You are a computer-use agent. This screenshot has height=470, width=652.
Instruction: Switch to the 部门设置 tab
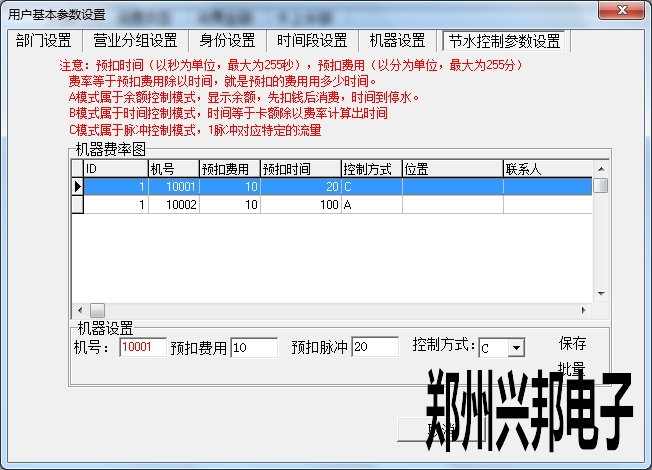tap(44, 41)
